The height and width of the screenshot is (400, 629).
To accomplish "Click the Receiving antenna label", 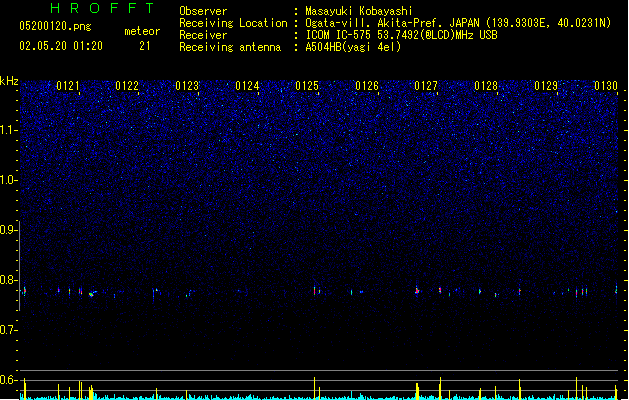I will coord(230,47).
